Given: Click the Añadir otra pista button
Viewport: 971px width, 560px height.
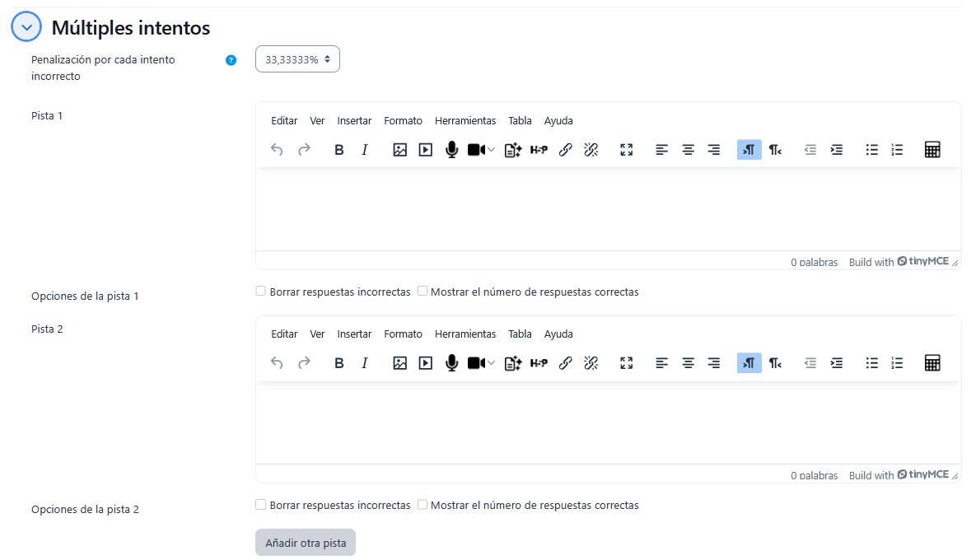Looking at the screenshot, I should tap(306, 543).
